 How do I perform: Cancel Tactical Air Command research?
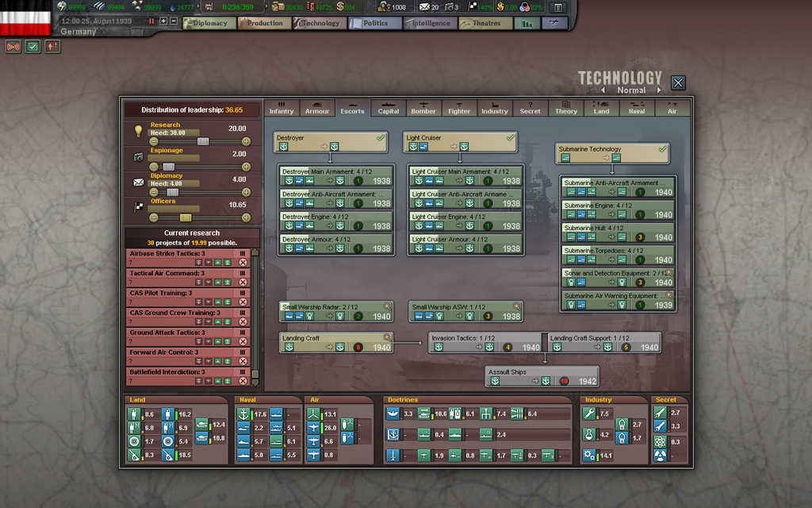243,283
